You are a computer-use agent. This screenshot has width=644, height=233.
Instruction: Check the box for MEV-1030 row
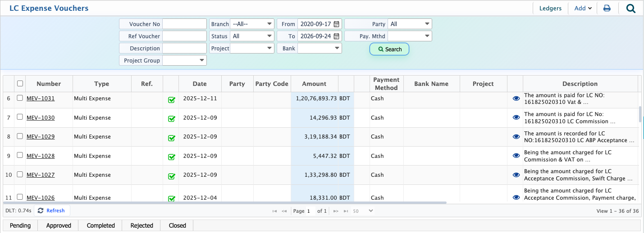point(19,116)
